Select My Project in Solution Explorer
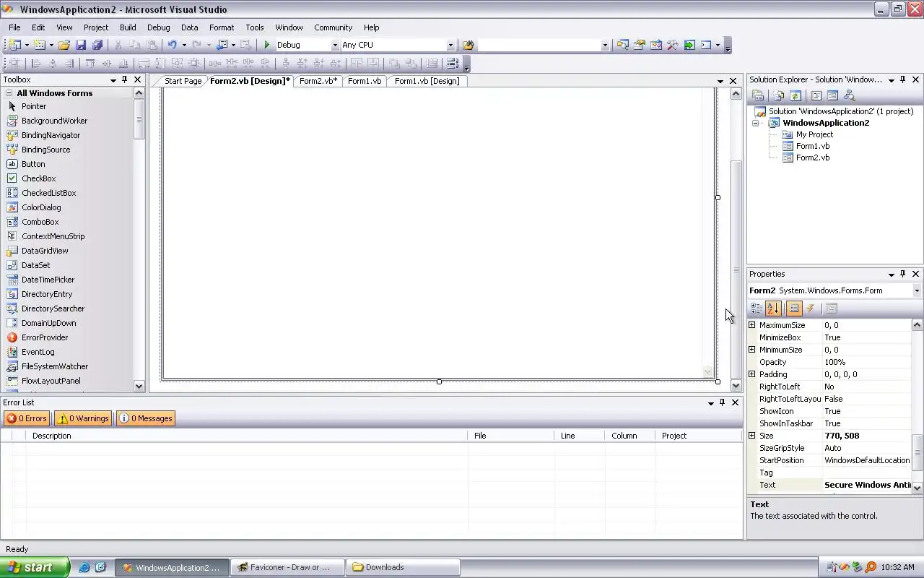Screen dimensions: 924x578 tap(814, 134)
